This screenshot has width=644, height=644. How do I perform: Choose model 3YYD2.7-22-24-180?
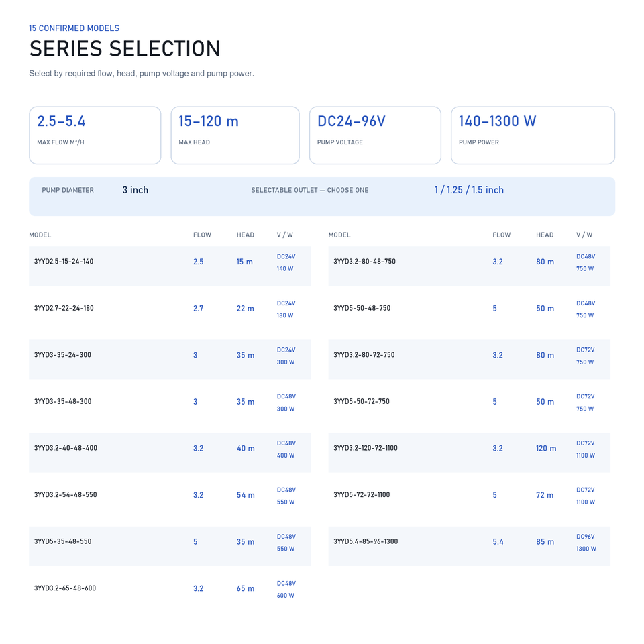tap(170, 313)
